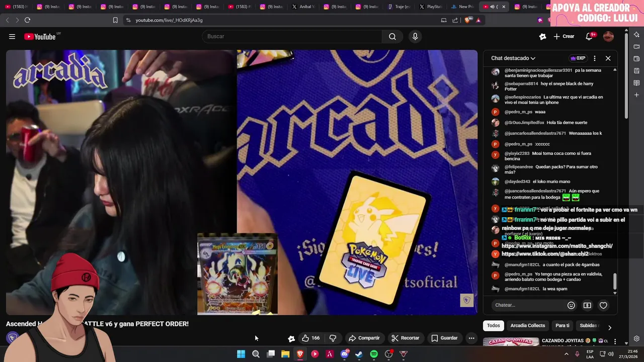The width and height of the screenshot is (644, 362).
Task: Show hidden system tray icons
Action: [x=567, y=354]
